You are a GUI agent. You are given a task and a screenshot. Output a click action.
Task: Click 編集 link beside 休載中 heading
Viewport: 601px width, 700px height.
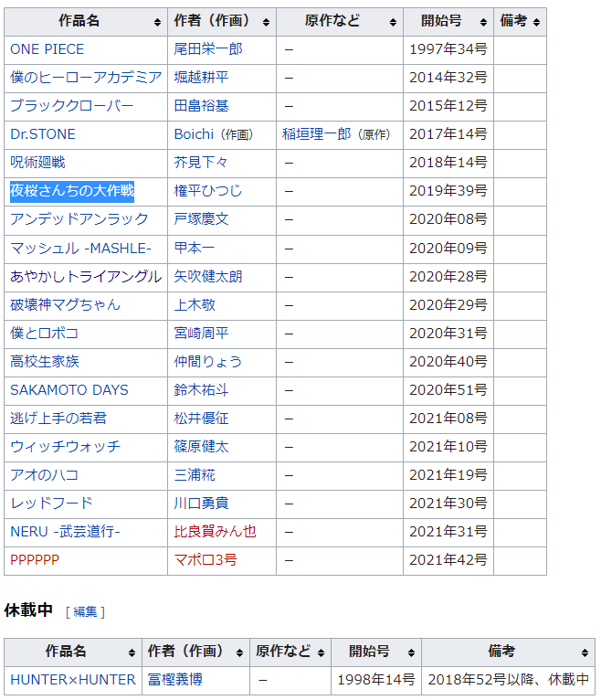coord(85,612)
